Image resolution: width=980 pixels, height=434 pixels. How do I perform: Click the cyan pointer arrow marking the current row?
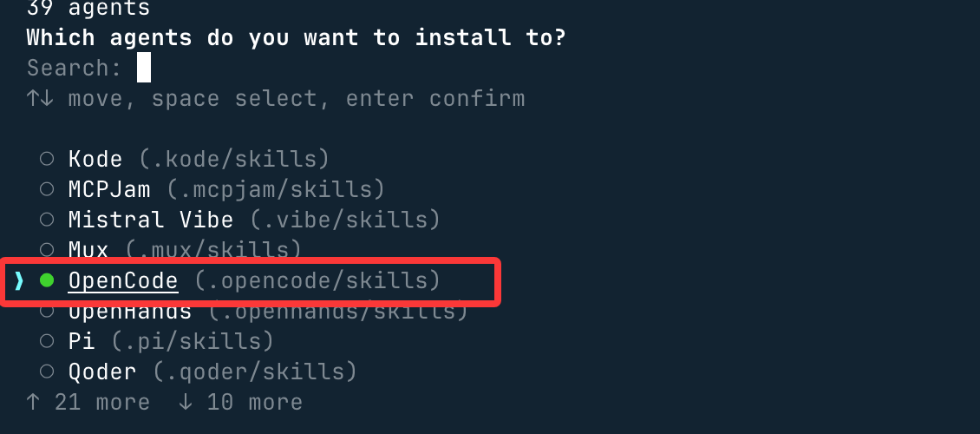coord(19,280)
